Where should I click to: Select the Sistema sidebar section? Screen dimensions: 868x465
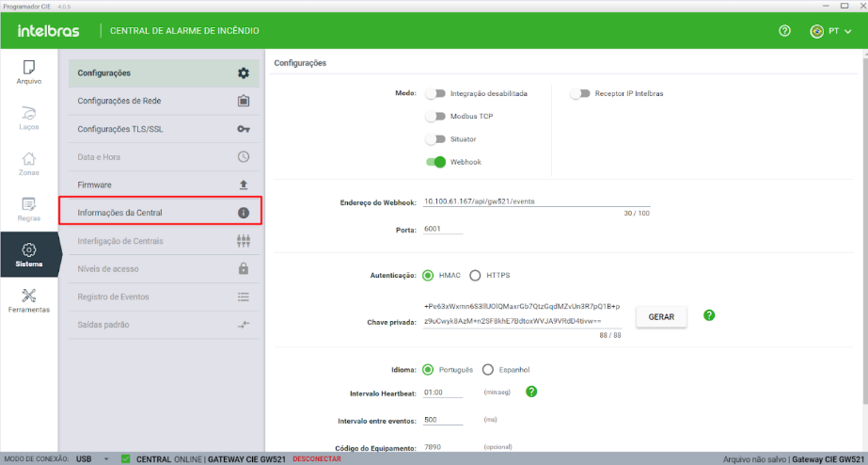pyautogui.click(x=29, y=254)
